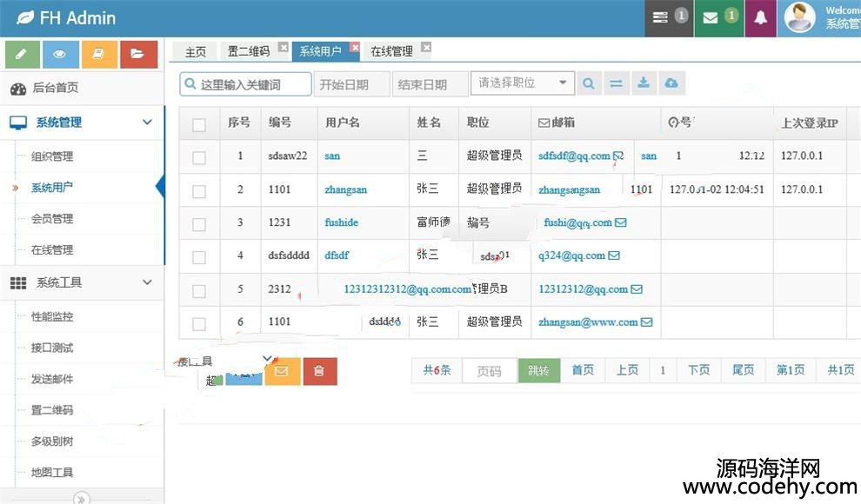
Task: Toggle the select-all checkbox in table header
Action: pyautogui.click(x=199, y=124)
